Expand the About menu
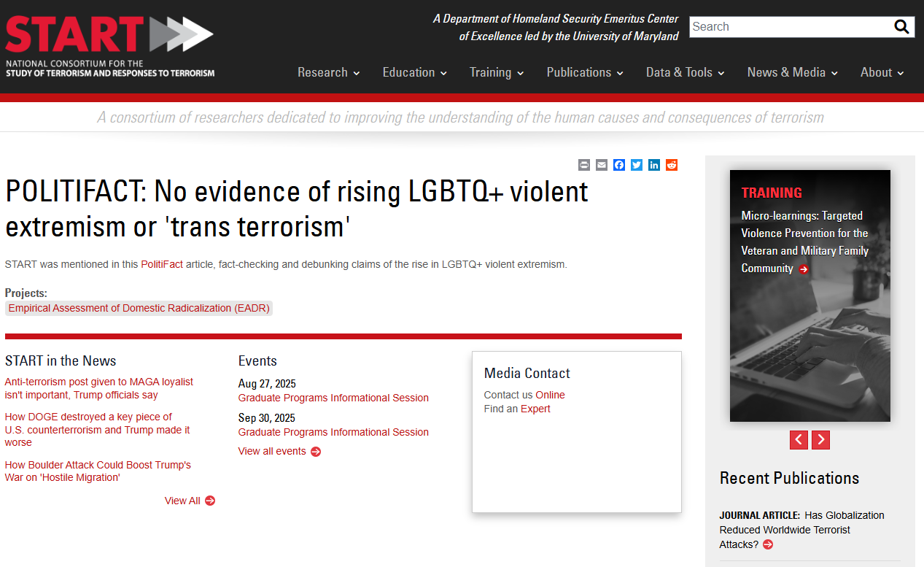The height and width of the screenshot is (567, 924). pyautogui.click(x=882, y=72)
